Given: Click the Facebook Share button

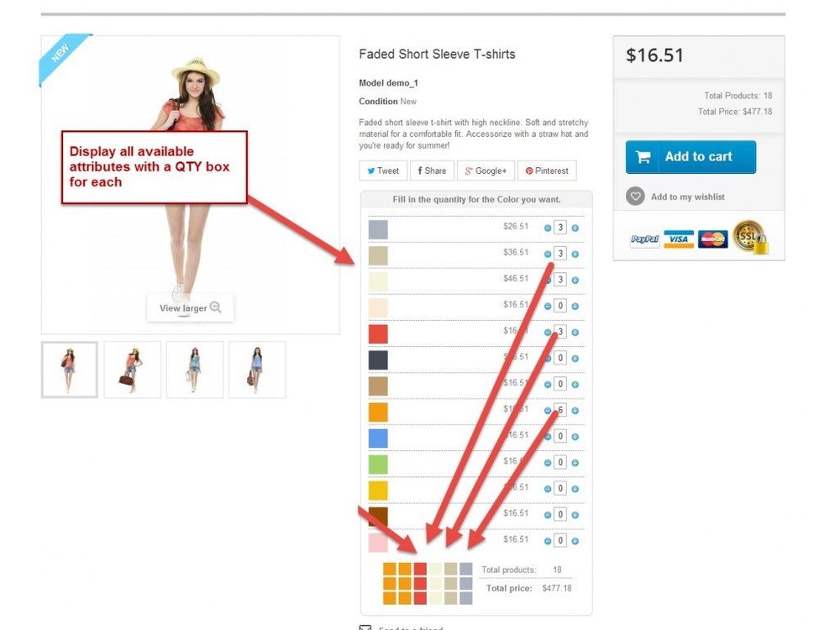Looking at the screenshot, I should click(x=432, y=171).
